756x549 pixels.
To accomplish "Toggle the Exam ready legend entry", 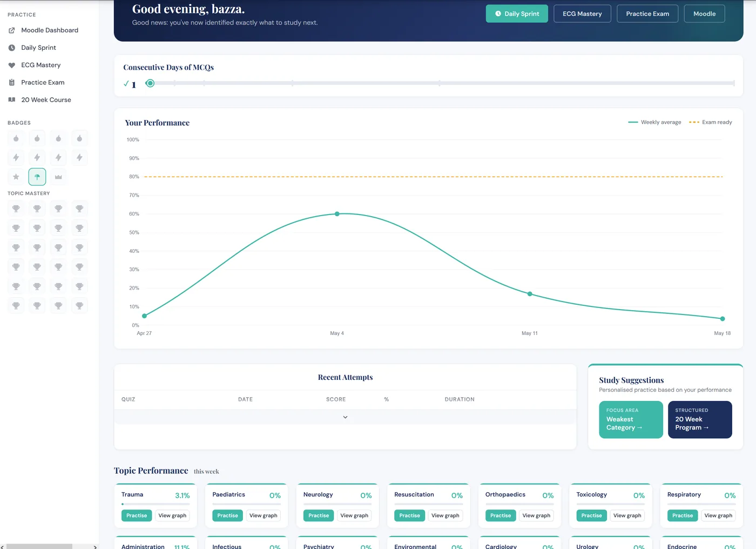I will (711, 122).
